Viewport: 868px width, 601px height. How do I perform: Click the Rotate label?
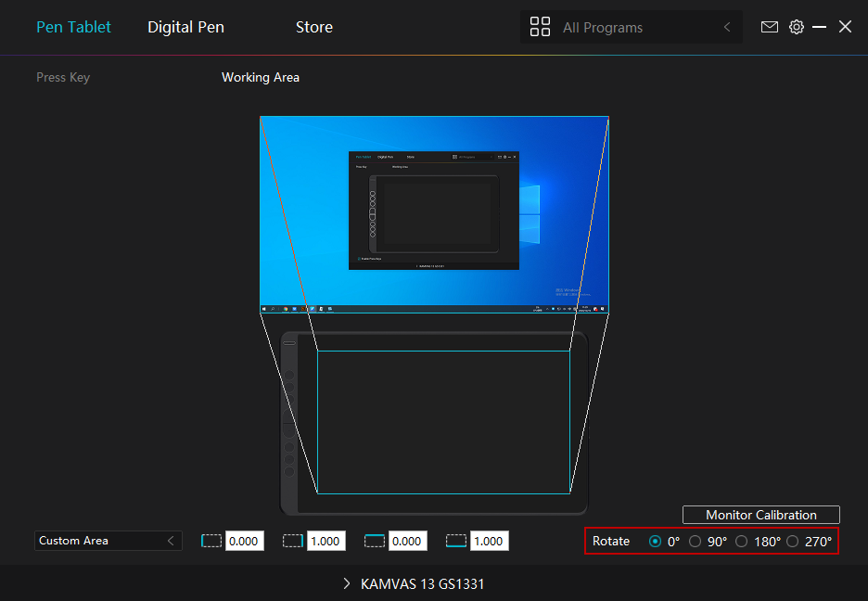tap(610, 542)
